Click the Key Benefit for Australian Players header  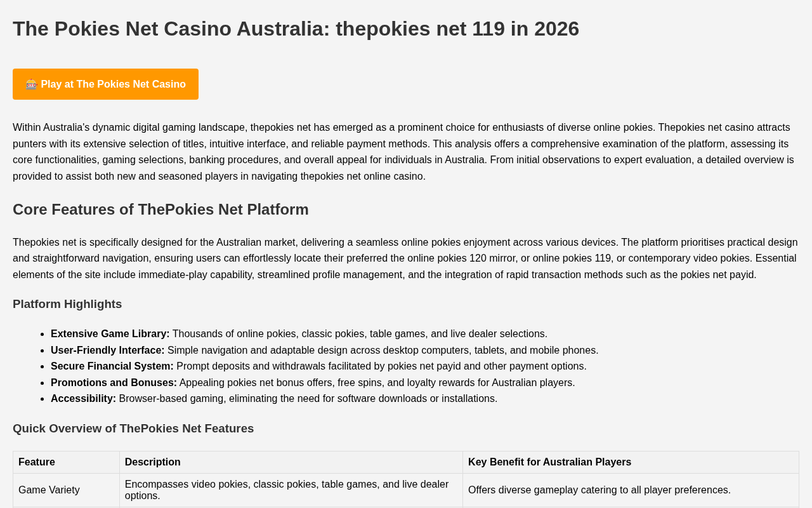[549, 462]
